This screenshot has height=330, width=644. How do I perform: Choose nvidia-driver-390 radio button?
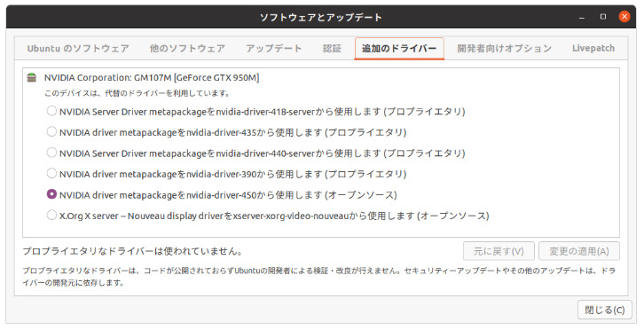click(x=51, y=173)
